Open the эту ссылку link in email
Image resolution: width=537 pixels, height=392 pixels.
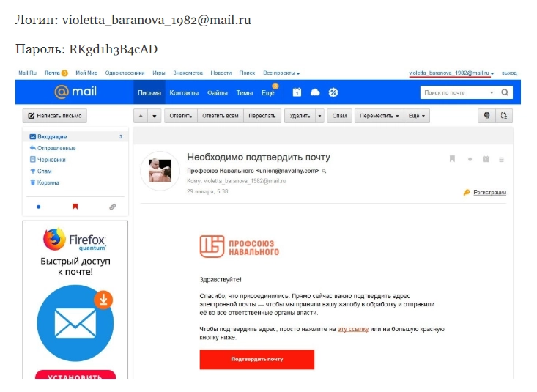[352, 329]
